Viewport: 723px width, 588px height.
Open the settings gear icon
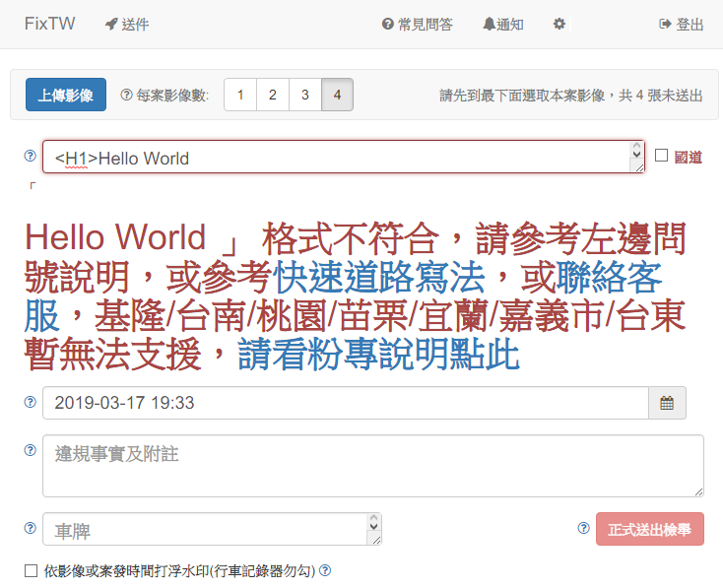coord(559,24)
